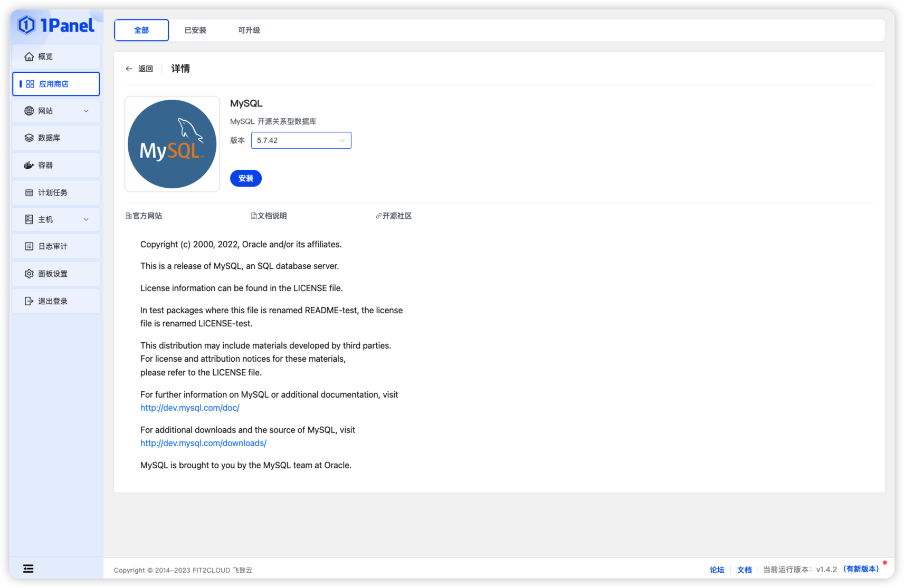Click the globe icon for 网站
The height and width of the screenshot is (588, 904).
pyautogui.click(x=29, y=111)
